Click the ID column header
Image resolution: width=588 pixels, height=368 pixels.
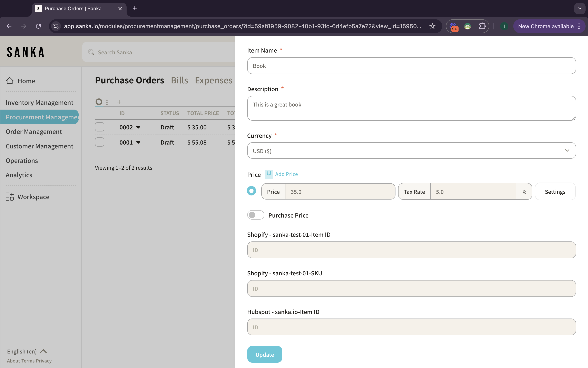(122, 113)
